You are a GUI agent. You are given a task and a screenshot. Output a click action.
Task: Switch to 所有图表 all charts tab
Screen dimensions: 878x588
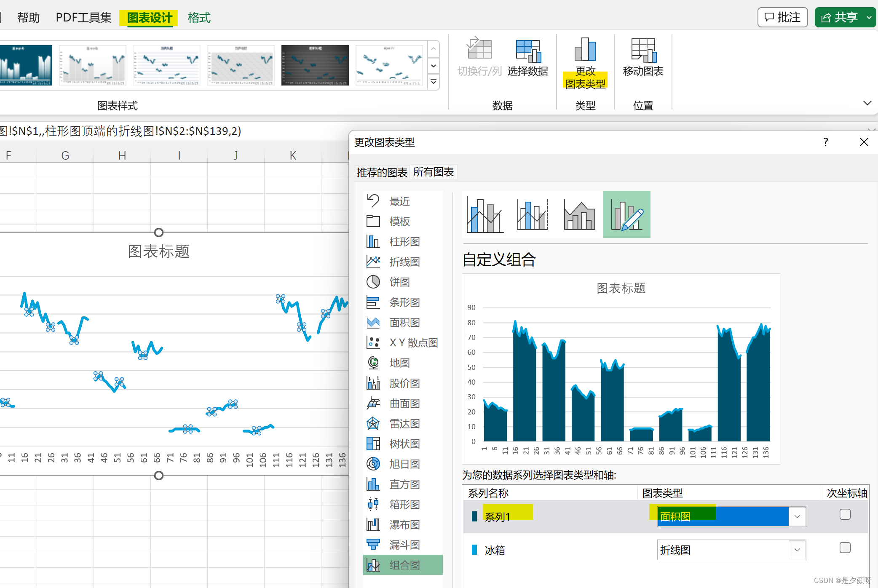click(433, 172)
